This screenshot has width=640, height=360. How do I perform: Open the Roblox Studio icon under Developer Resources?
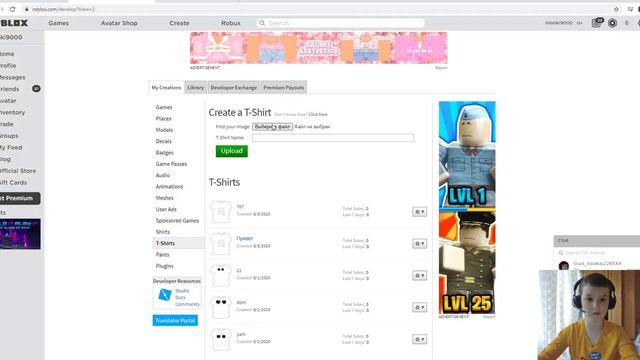[164, 294]
